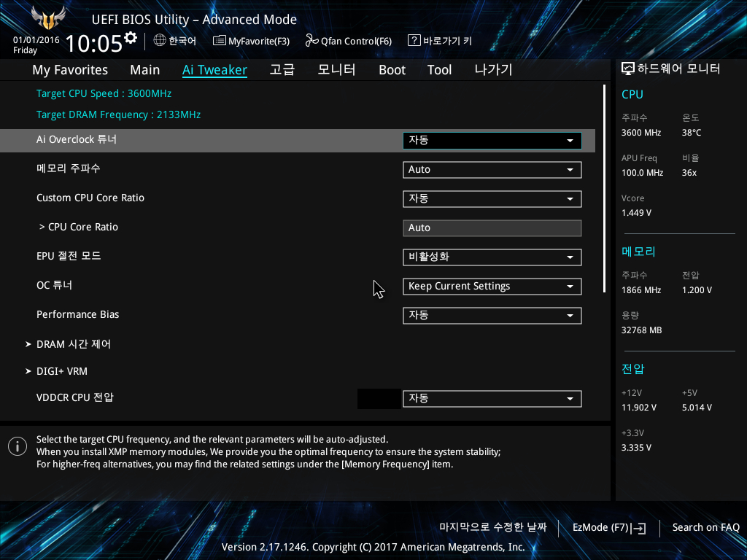The height and width of the screenshot is (560, 747).
Task: Select the VDDCR CPU 전압 row label
Action: click(75, 397)
